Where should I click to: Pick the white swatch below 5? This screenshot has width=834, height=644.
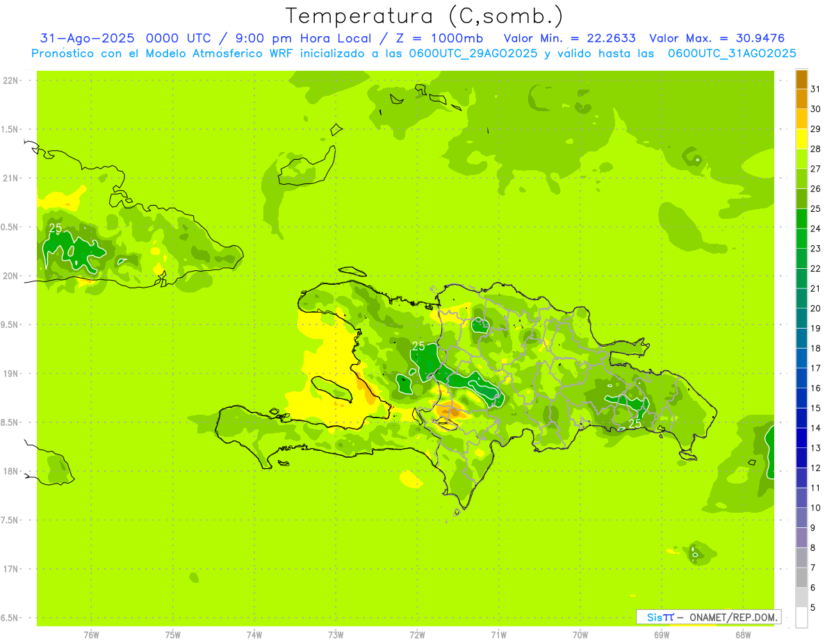point(801,618)
